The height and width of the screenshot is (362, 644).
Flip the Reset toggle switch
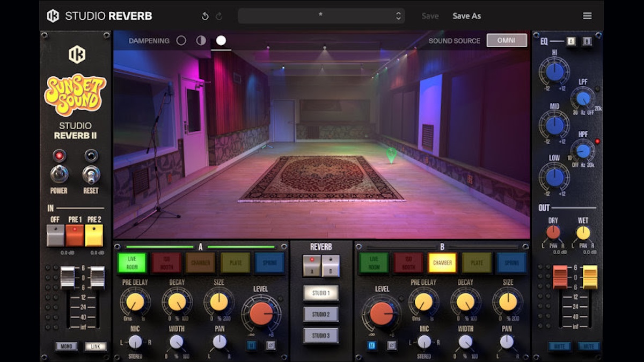[x=91, y=174]
